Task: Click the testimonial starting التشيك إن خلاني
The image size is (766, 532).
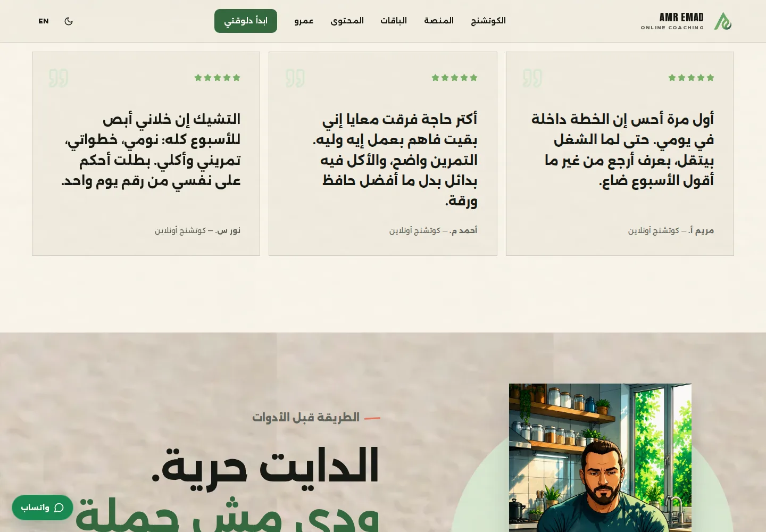Action: coord(151,149)
